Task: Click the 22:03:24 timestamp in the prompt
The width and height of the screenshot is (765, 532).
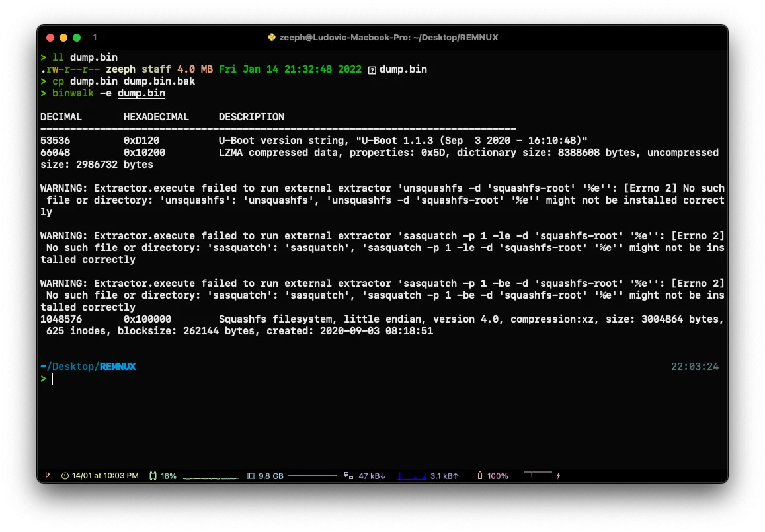Action: [x=694, y=367]
